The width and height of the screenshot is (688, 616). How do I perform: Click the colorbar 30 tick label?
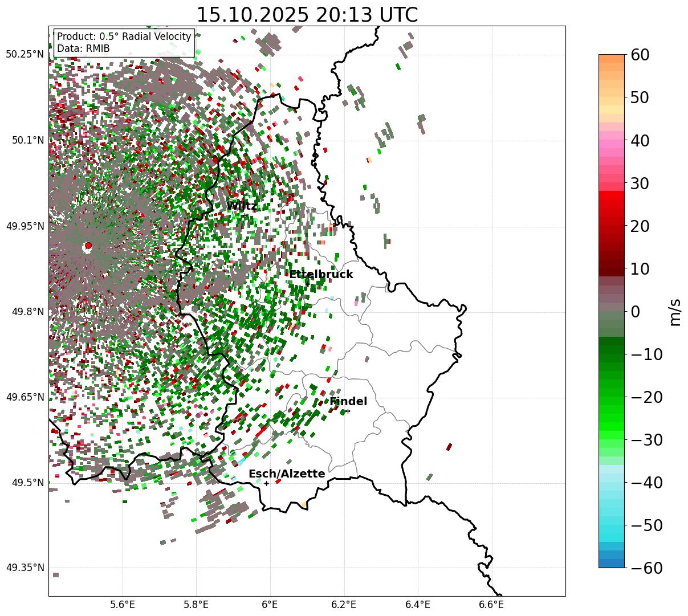(x=639, y=183)
